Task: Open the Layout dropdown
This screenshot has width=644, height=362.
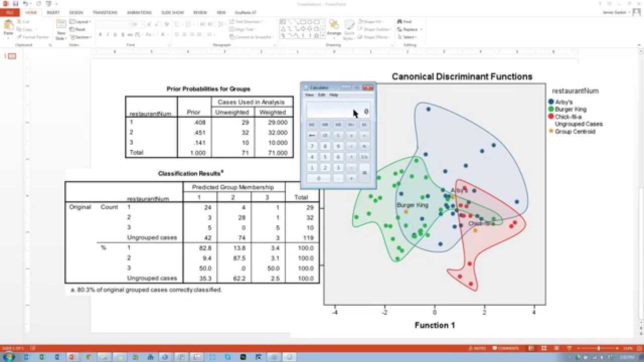Action: pyautogui.click(x=80, y=22)
